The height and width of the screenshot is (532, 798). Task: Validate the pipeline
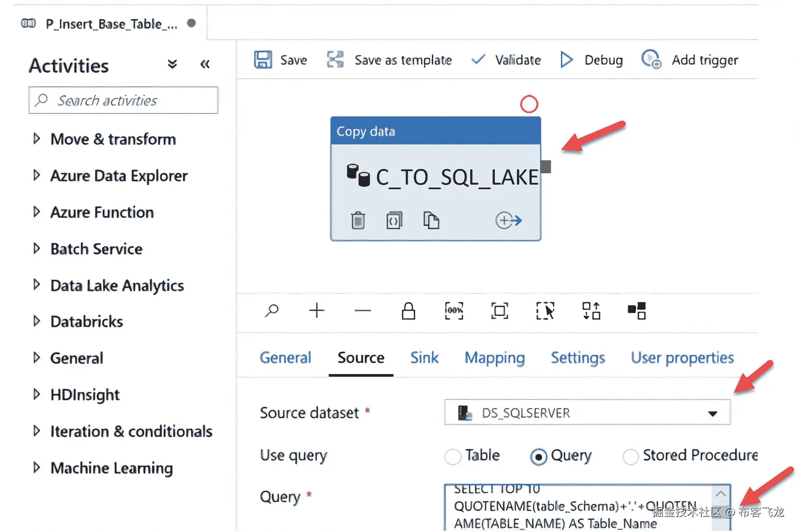click(506, 60)
